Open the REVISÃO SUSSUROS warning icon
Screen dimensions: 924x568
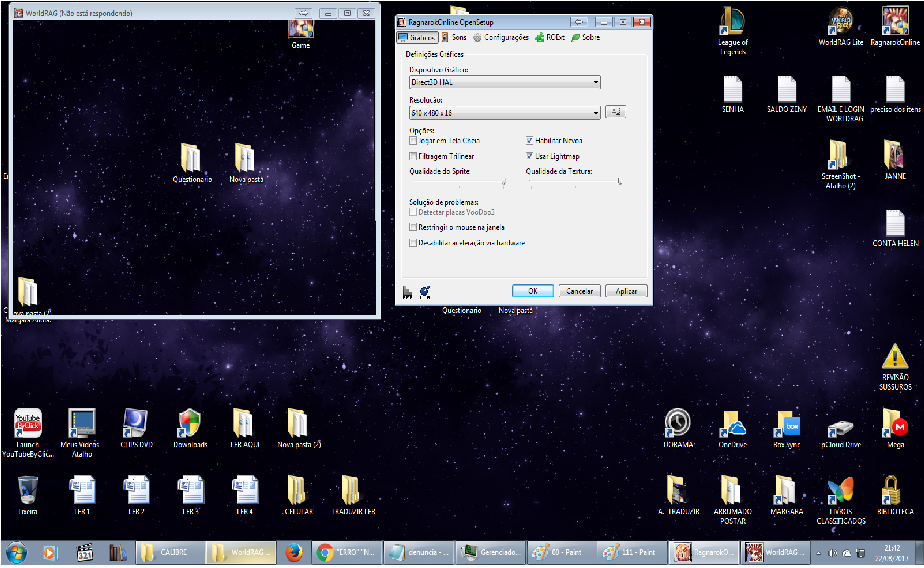[x=895, y=366]
